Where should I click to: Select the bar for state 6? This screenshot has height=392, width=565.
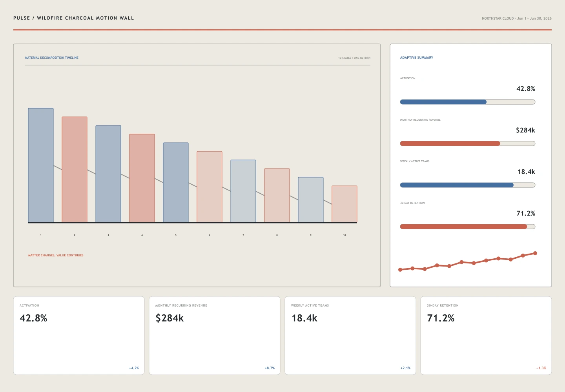click(210, 187)
